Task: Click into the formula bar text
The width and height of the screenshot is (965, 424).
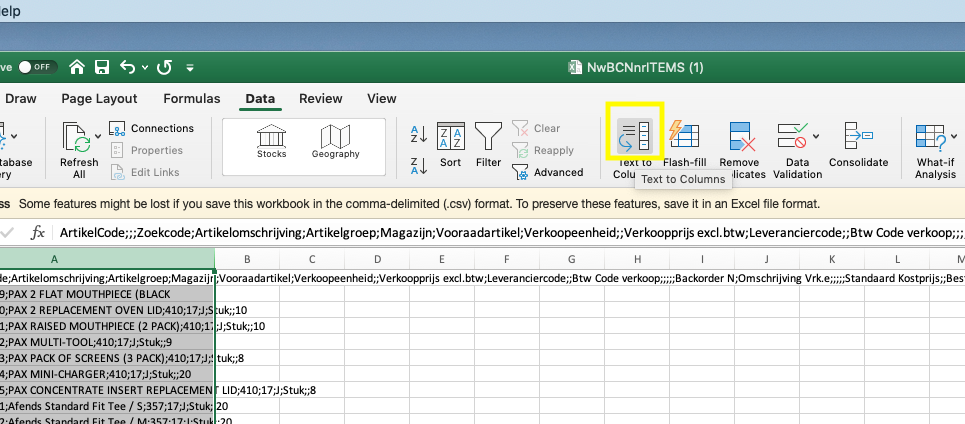Action: point(511,233)
